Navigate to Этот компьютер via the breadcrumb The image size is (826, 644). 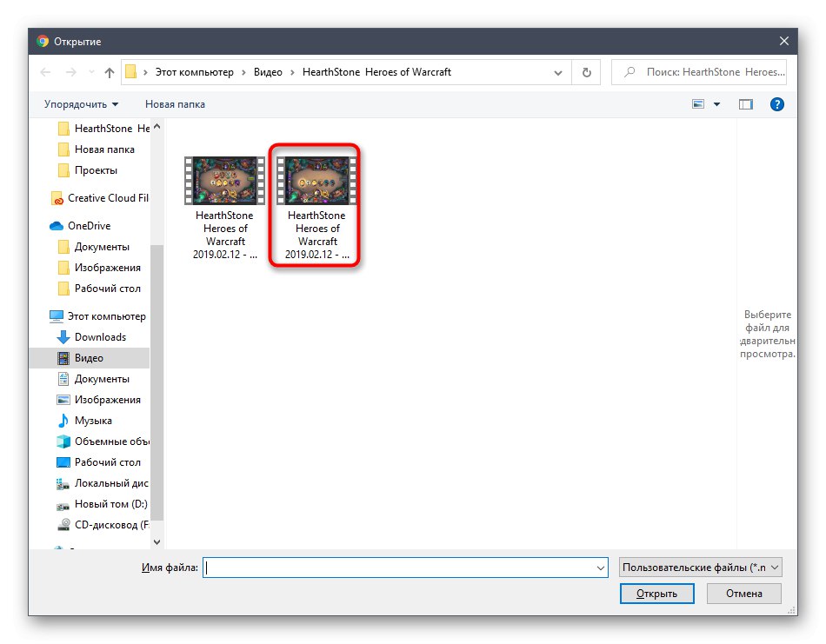[193, 72]
